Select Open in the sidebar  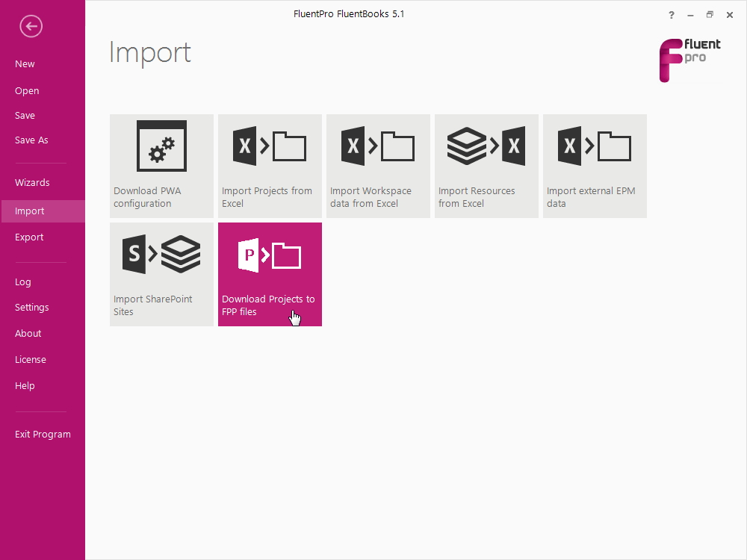[x=27, y=90]
